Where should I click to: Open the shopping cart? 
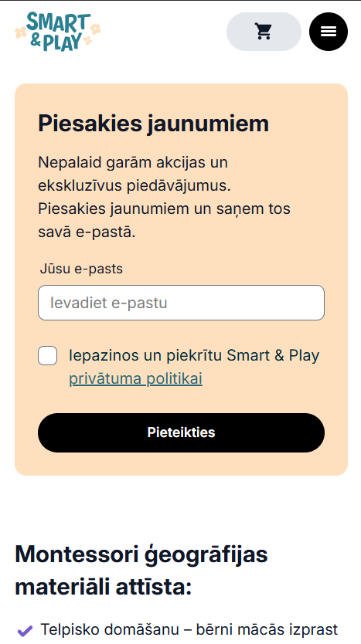(x=264, y=32)
